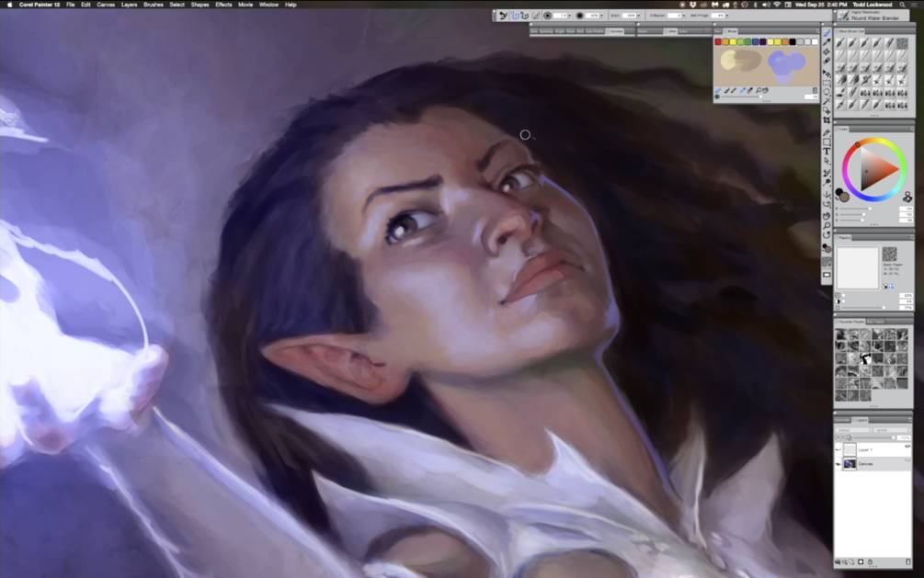Open the Round Water Blender brush selector

point(873,16)
